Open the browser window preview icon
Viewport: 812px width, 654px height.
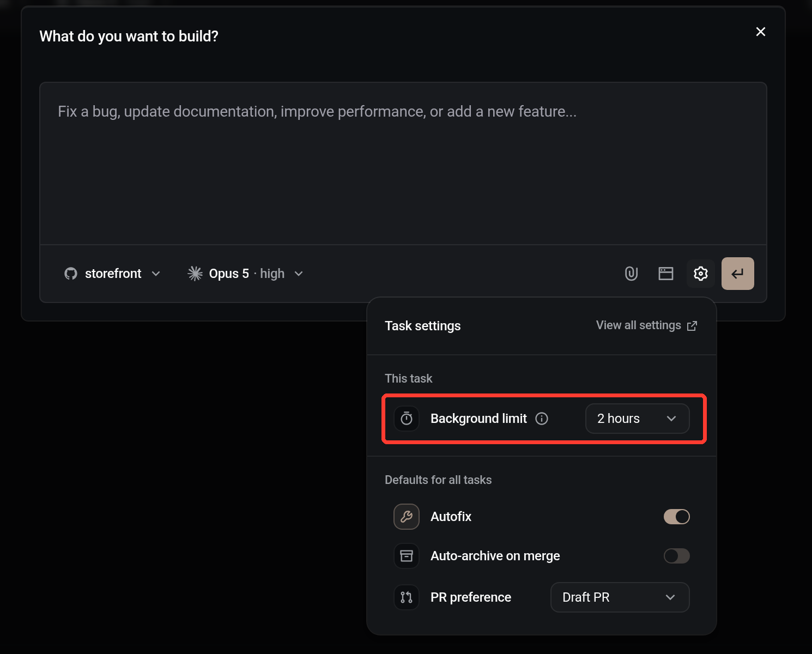point(666,274)
